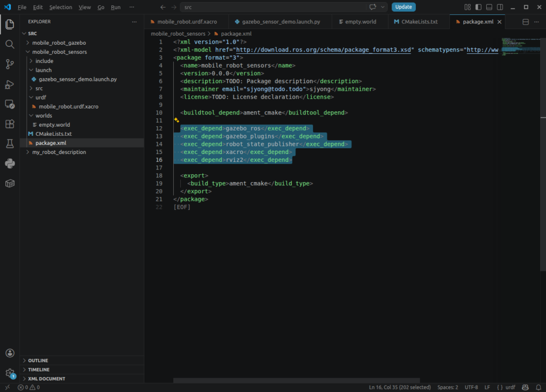Open the Selection menu
546x392 pixels.
tap(61, 7)
